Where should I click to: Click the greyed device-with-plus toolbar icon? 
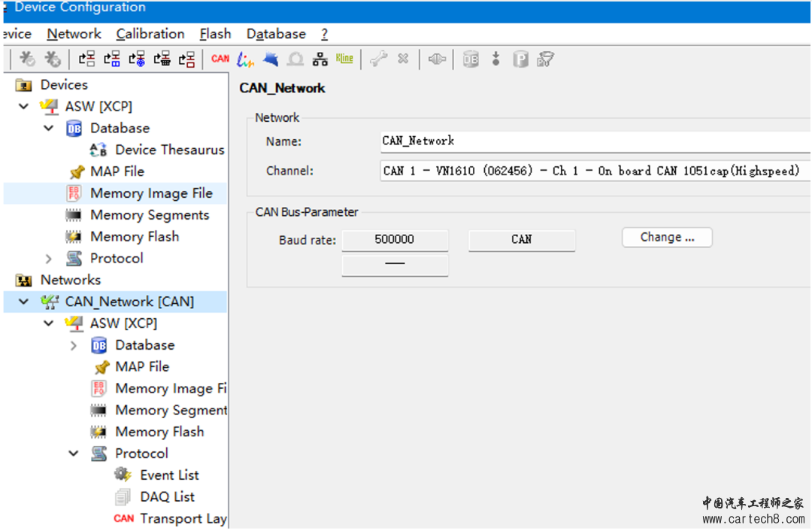[x=52, y=59]
